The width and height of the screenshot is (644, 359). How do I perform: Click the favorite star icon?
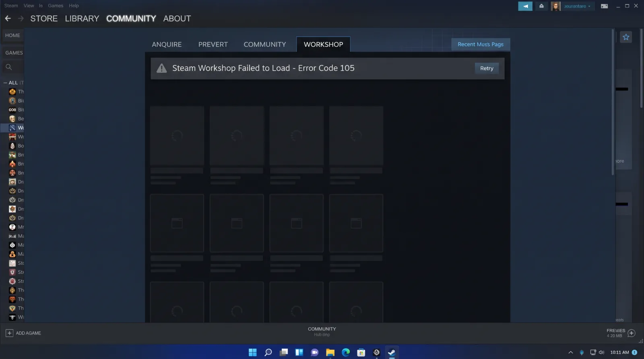626,37
